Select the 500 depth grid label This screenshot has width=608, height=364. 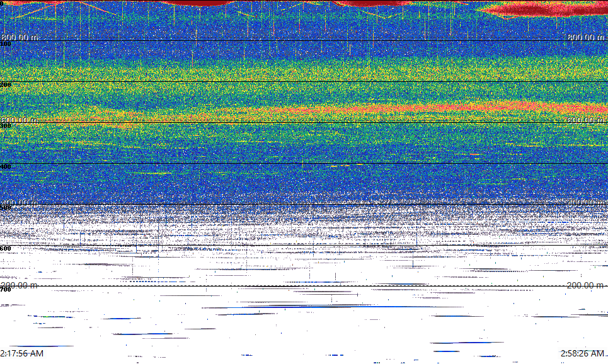(6, 207)
